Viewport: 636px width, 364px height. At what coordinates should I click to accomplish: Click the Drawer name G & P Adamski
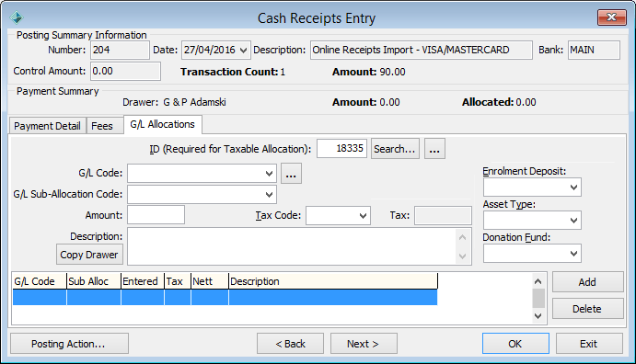[195, 102]
